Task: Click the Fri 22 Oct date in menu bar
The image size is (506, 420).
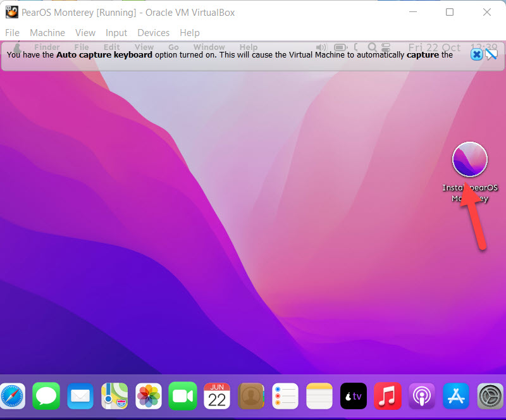Action: coord(435,47)
